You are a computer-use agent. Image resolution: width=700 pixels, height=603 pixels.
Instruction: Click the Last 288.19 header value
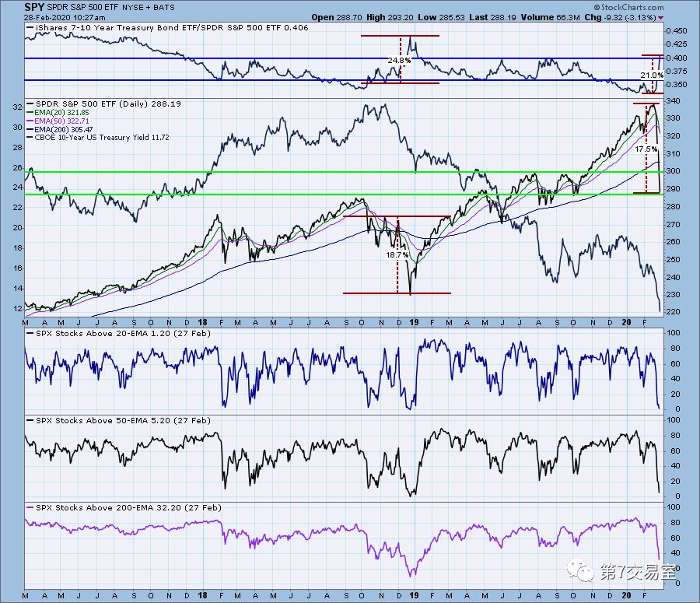pyautogui.click(x=492, y=17)
